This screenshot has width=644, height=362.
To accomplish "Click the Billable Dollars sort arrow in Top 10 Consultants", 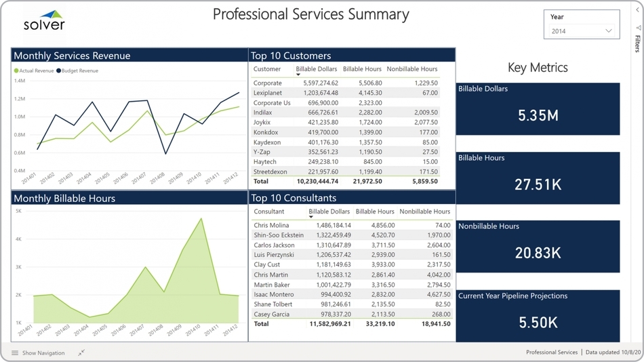I will pyautogui.click(x=311, y=217).
